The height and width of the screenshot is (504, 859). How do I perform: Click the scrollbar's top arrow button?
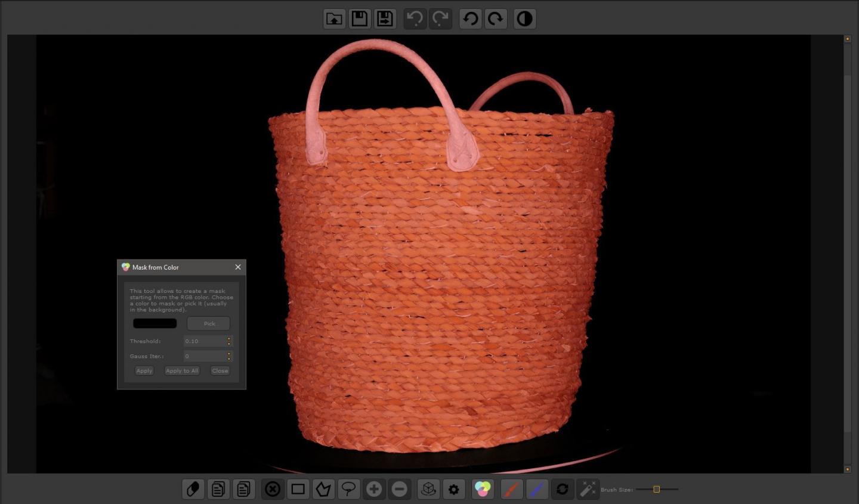(x=847, y=39)
